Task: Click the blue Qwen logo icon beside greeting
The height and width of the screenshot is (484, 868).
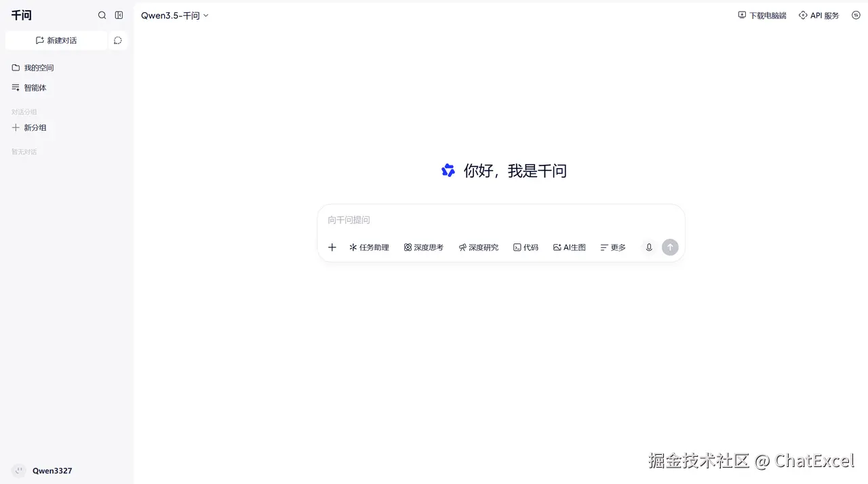Action: (448, 171)
